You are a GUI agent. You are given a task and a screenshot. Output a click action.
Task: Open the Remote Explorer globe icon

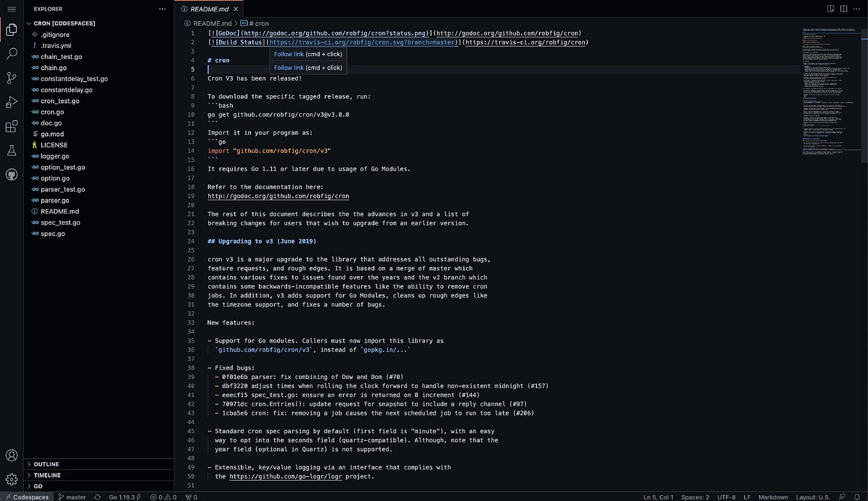point(11,174)
